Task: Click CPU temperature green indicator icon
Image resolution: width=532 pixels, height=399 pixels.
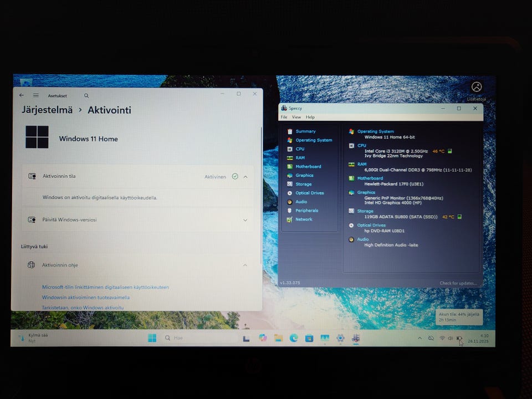Action: (x=450, y=151)
